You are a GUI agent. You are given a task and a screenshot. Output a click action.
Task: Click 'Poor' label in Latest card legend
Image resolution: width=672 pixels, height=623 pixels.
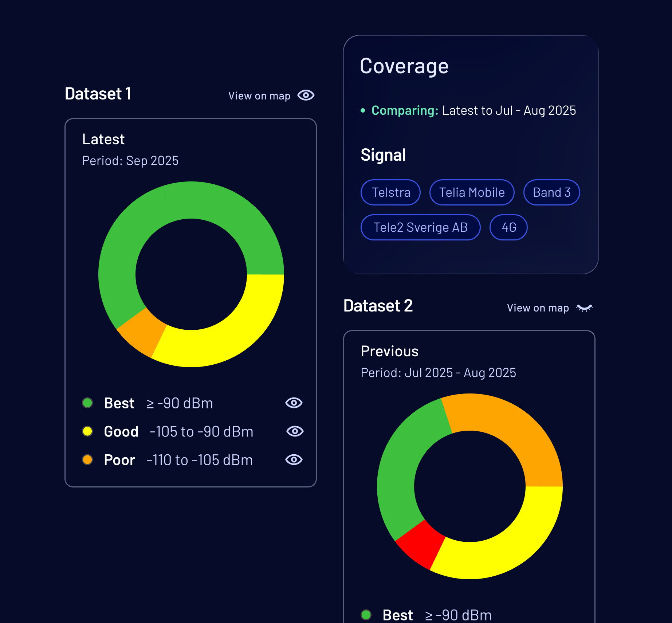119,460
